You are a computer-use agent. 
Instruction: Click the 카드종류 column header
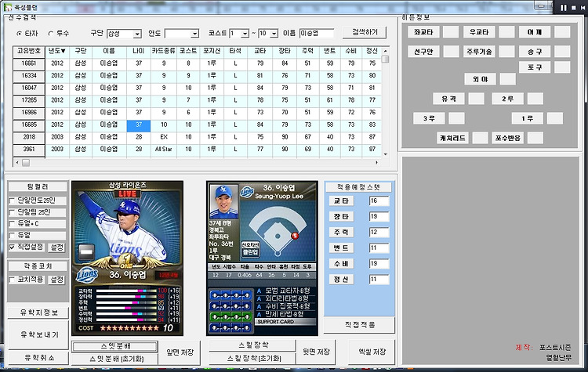164,51
